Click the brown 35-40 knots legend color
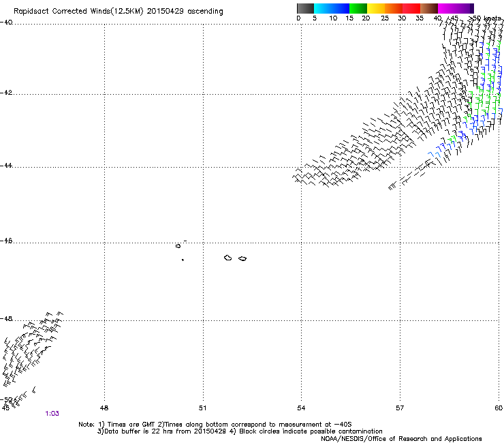 click(429, 8)
